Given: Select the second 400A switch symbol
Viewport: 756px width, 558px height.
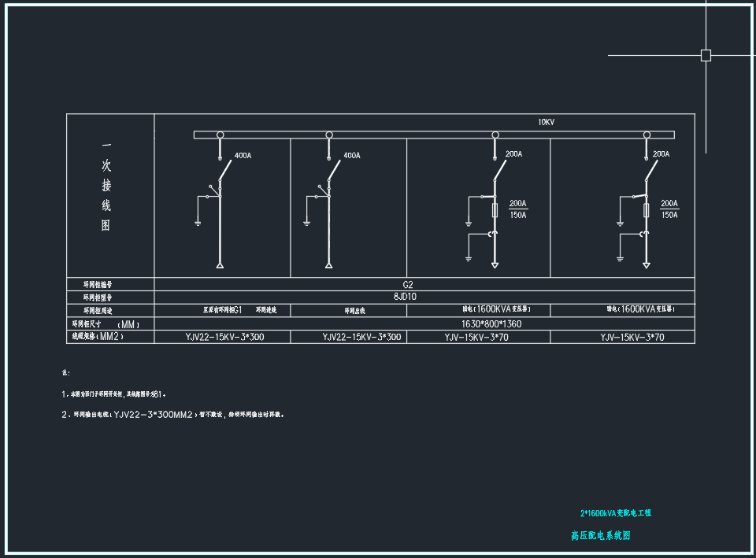Looking at the screenshot, I should pos(334,168).
